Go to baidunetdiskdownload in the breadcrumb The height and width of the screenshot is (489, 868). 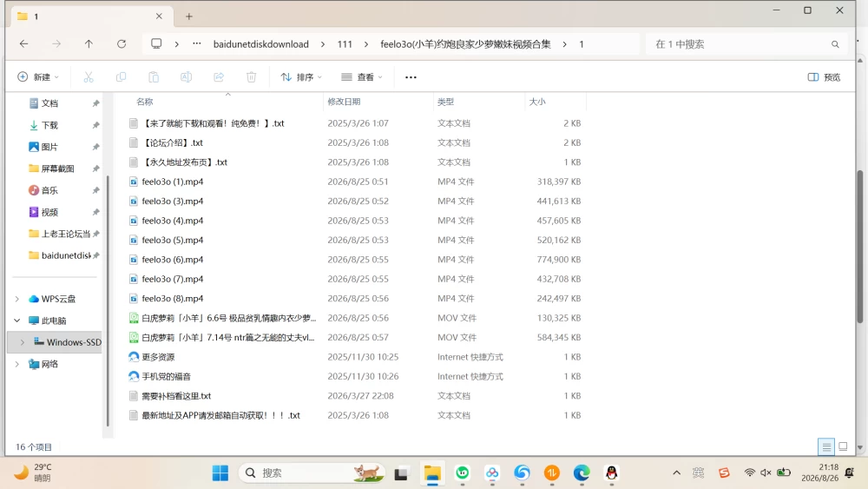click(x=261, y=44)
